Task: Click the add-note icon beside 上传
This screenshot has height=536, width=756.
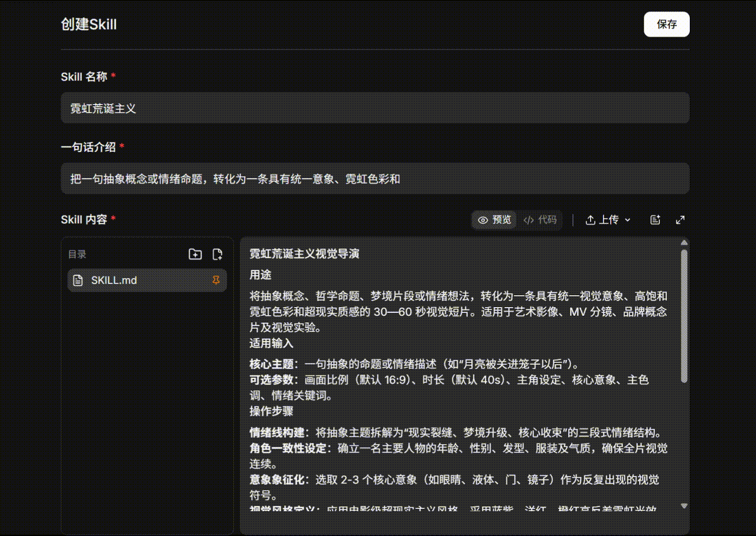Action: [655, 220]
